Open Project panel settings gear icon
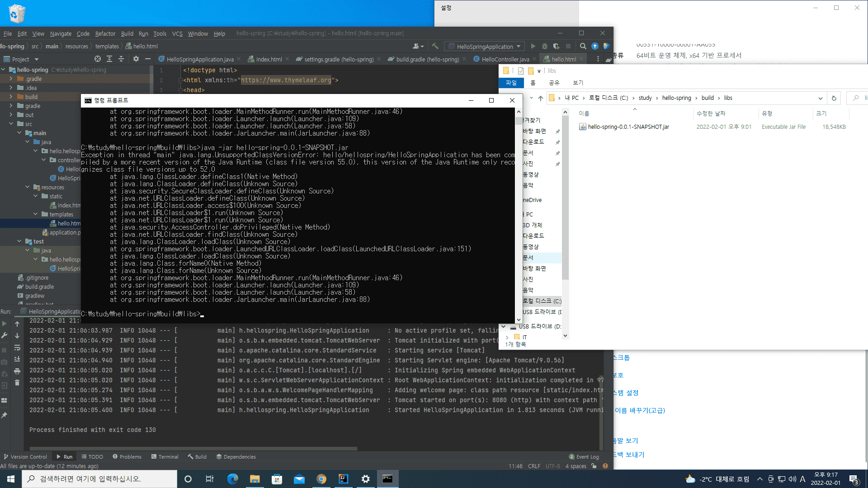The width and height of the screenshot is (868, 488). (136, 59)
